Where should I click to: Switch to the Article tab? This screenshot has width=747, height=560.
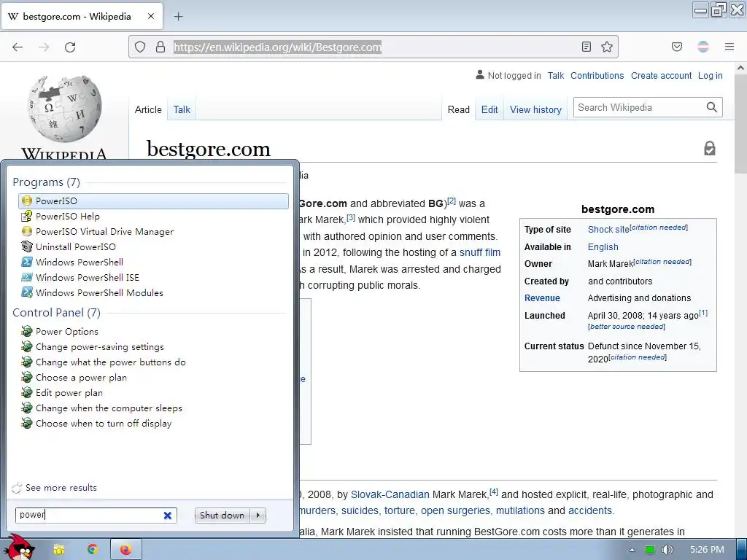click(x=148, y=109)
